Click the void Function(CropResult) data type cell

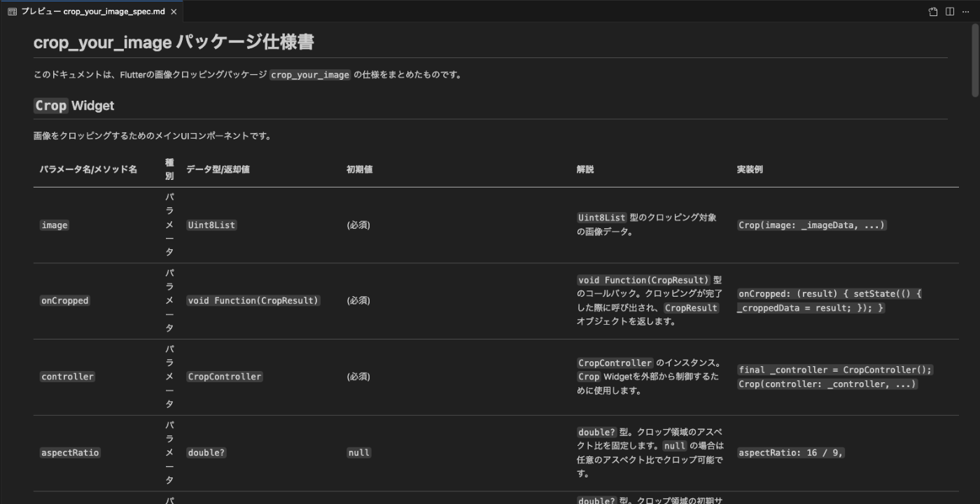[x=253, y=300]
